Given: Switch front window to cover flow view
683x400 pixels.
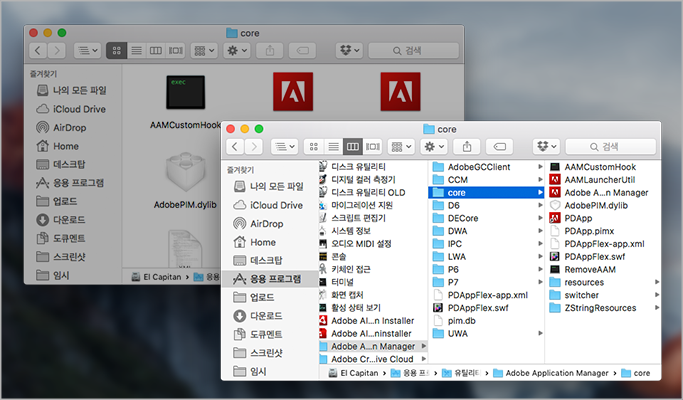Looking at the screenshot, I should point(372,147).
